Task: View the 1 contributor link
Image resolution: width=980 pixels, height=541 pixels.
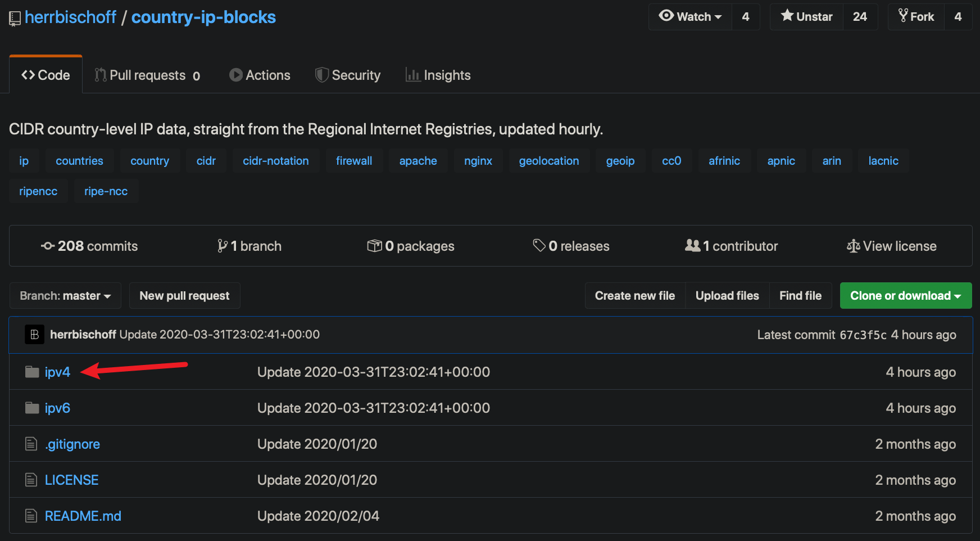Action: pyautogui.click(x=732, y=246)
